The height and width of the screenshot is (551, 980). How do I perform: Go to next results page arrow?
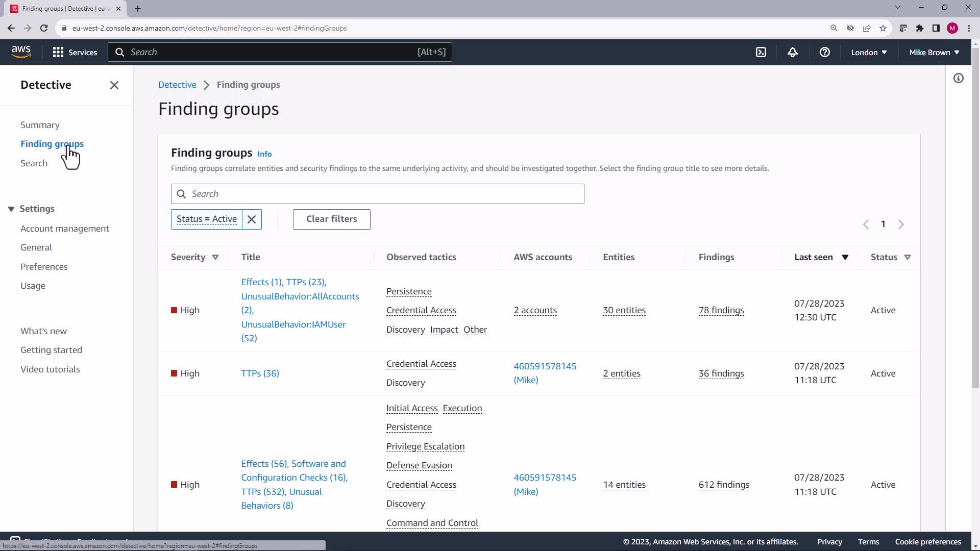901,224
